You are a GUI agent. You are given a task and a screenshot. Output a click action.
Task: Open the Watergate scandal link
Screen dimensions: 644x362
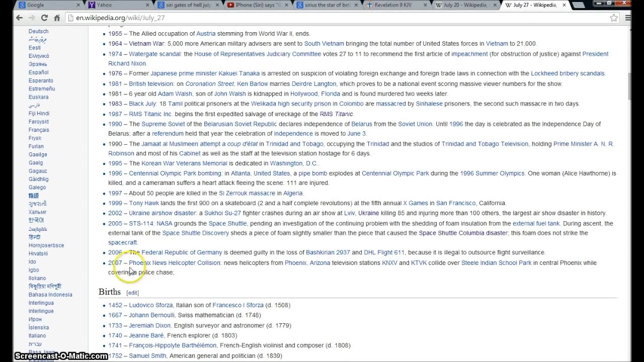[155, 54]
